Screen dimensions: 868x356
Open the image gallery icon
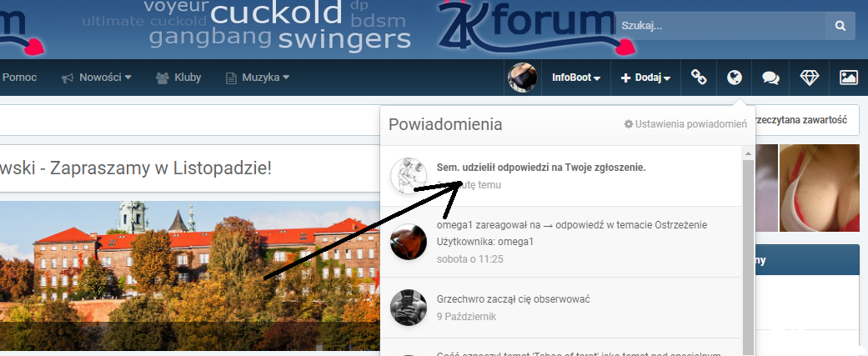coord(849,78)
